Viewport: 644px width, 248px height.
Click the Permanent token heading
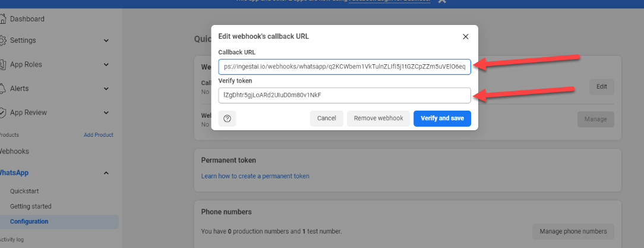pyautogui.click(x=228, y=160)
